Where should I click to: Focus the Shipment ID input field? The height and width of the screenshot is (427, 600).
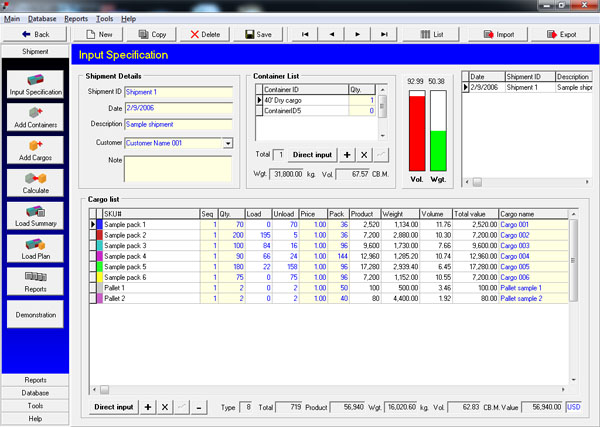(x=178, y=92)
